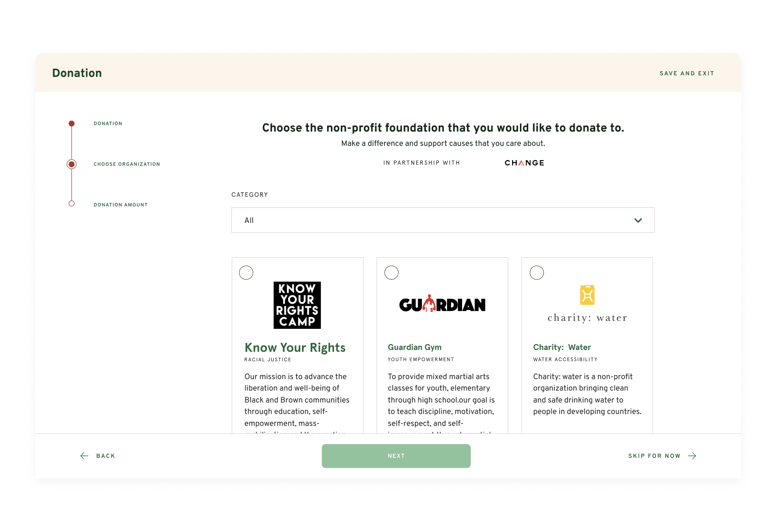Go to the Choose Organization step
770x532 pixels.
coord(127,164)
